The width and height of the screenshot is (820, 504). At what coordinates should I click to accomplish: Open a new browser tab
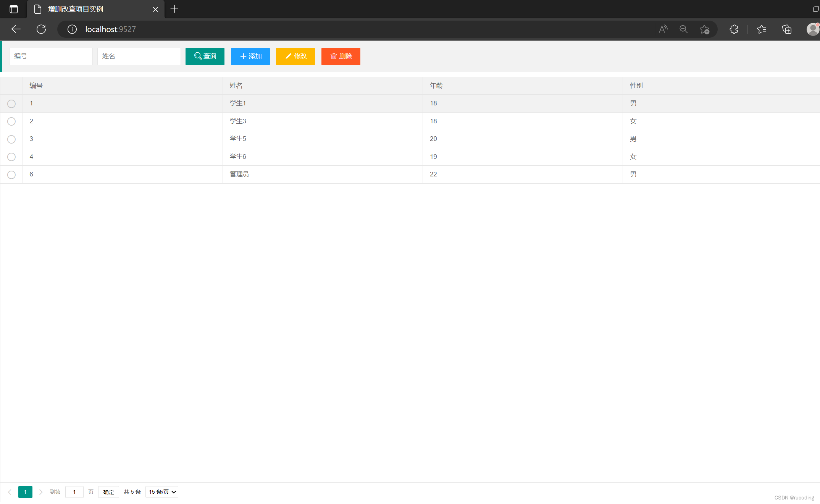(x=174, y=9)
